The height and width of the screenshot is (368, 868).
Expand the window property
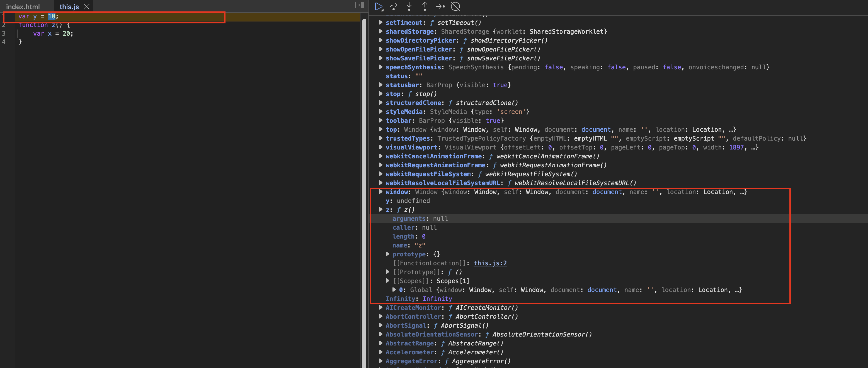pyautogui.click(x=380, y=192)
